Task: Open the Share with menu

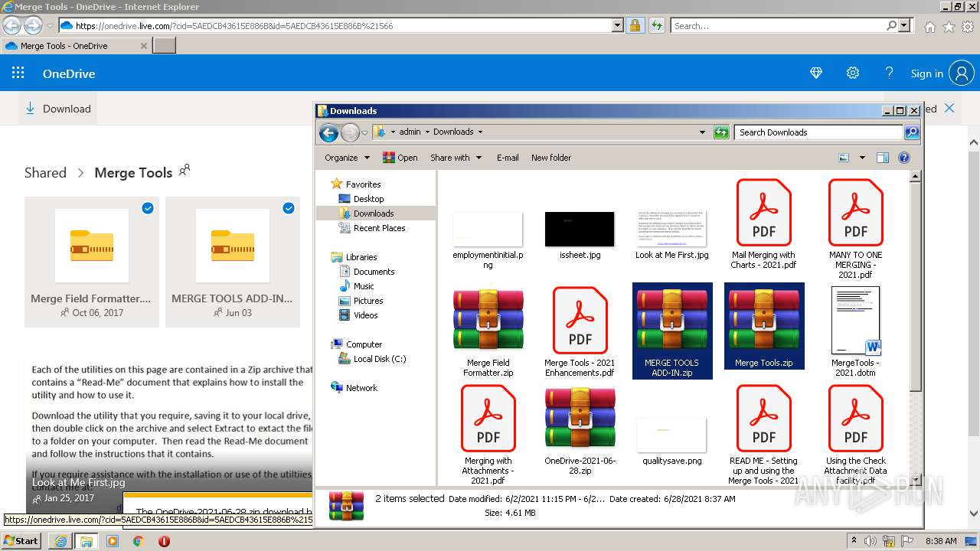Action: tap(456, 158)
